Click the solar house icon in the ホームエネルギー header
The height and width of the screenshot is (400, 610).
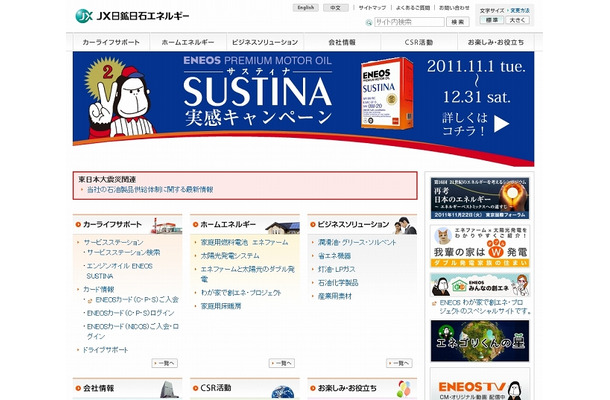click(283, 227)
